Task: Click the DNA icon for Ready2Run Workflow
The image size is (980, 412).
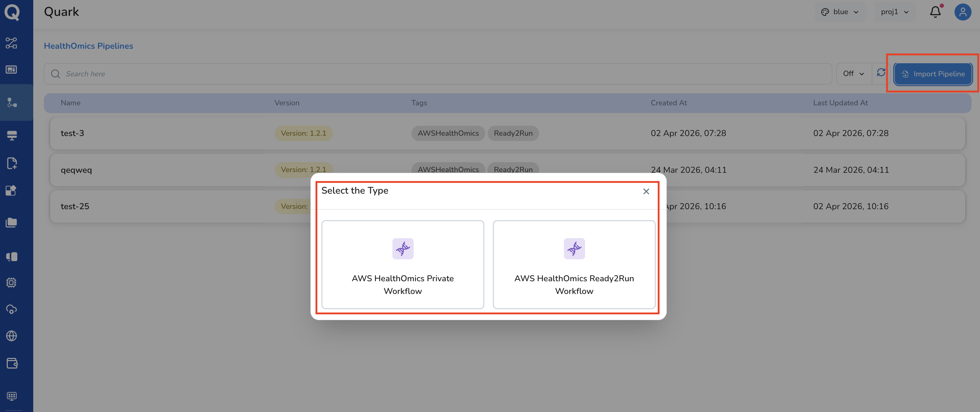Action: click(574, 248)
